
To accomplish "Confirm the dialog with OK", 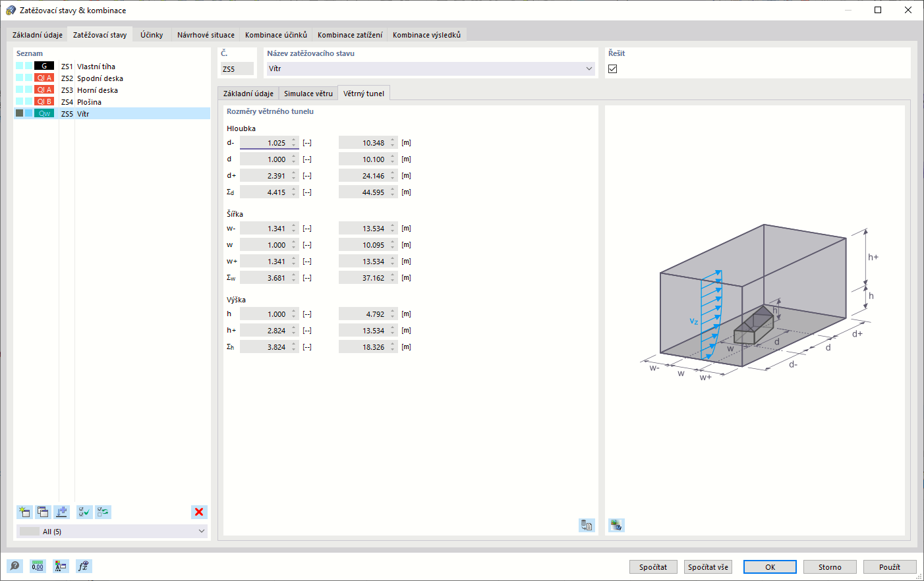I will tap(770, 567).
